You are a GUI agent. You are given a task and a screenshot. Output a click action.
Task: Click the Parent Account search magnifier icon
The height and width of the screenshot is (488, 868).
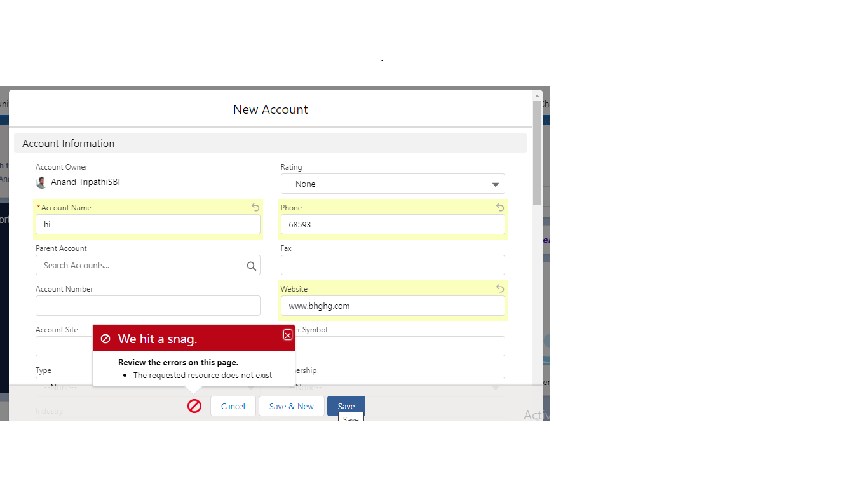251,265
